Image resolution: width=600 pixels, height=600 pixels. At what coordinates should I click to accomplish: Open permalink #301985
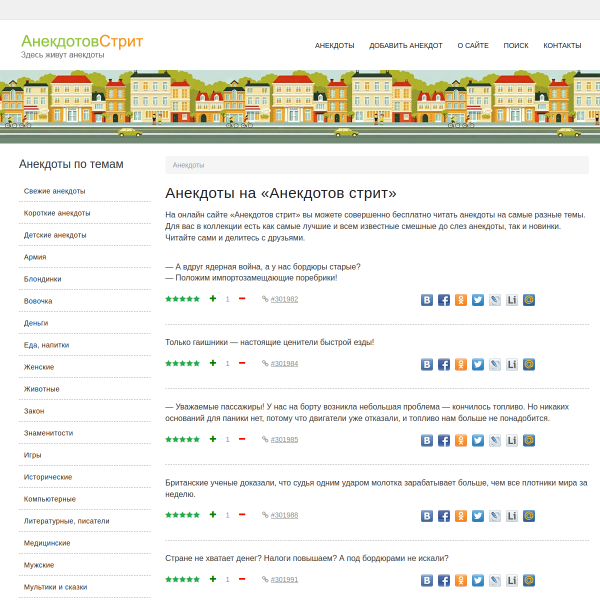pyautogui.click(x=284, y=440)
